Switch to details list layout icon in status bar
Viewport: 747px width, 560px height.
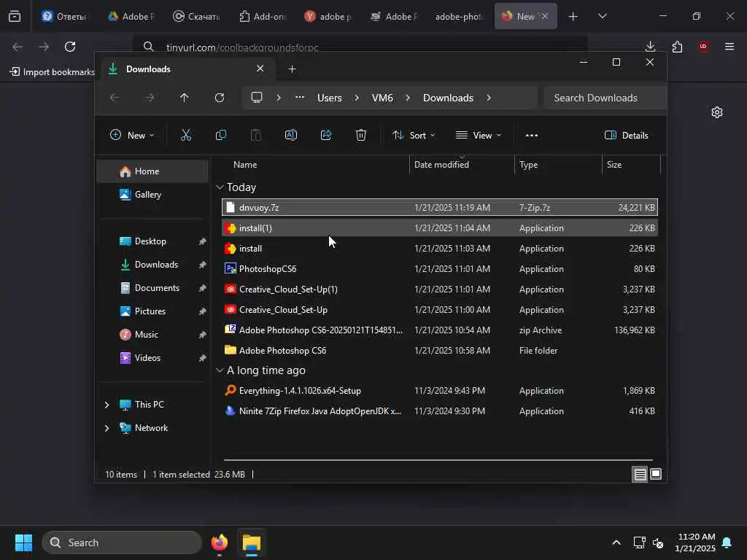(640, 474)
